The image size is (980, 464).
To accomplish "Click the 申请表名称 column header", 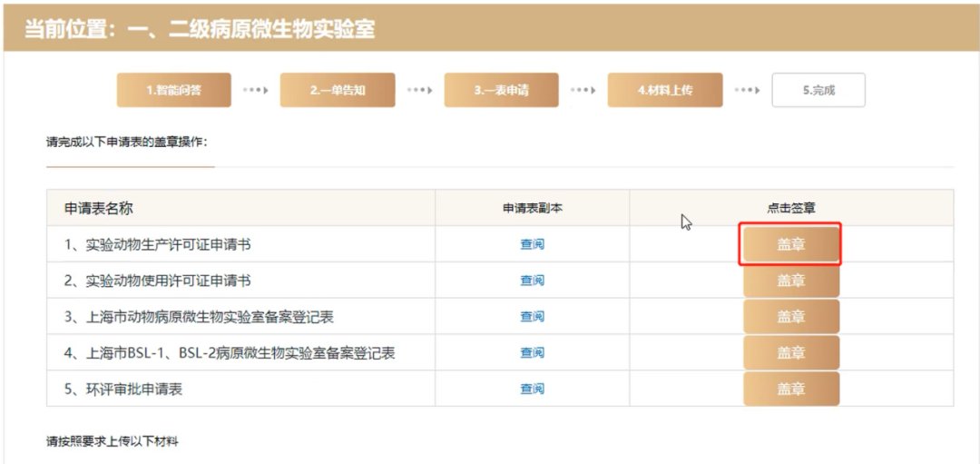I will pos(99,208).
